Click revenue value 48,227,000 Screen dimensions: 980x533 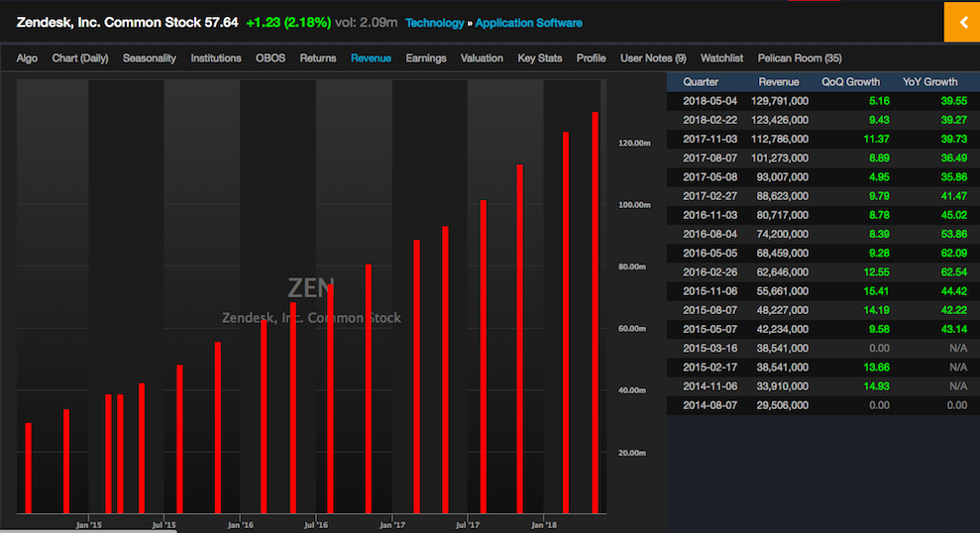point(783,310)
